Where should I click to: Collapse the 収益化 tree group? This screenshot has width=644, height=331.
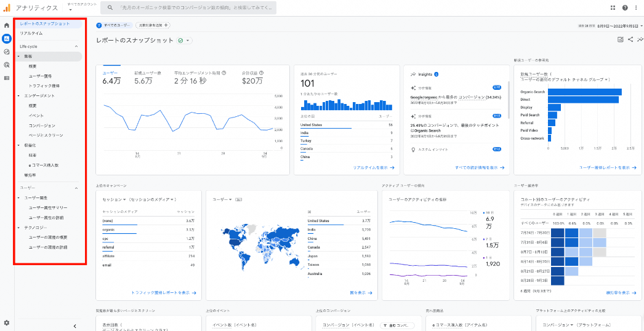point(18,145)
